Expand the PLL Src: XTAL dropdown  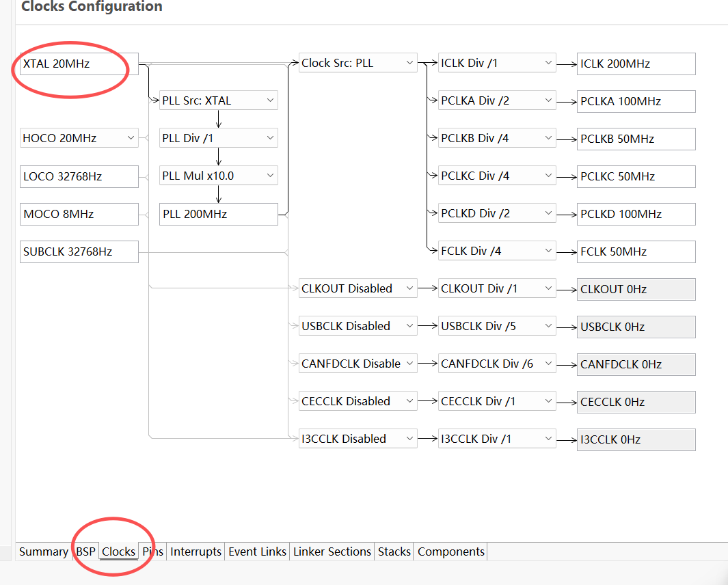218,100
